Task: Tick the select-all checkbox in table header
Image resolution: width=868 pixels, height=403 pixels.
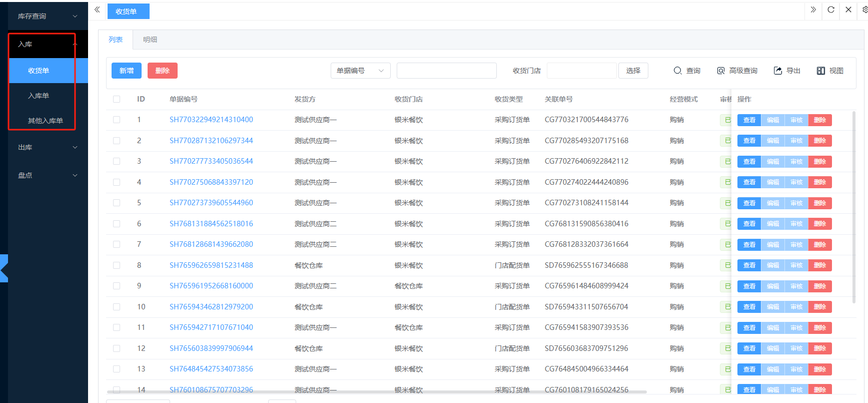Action: [x=117, y=99]
